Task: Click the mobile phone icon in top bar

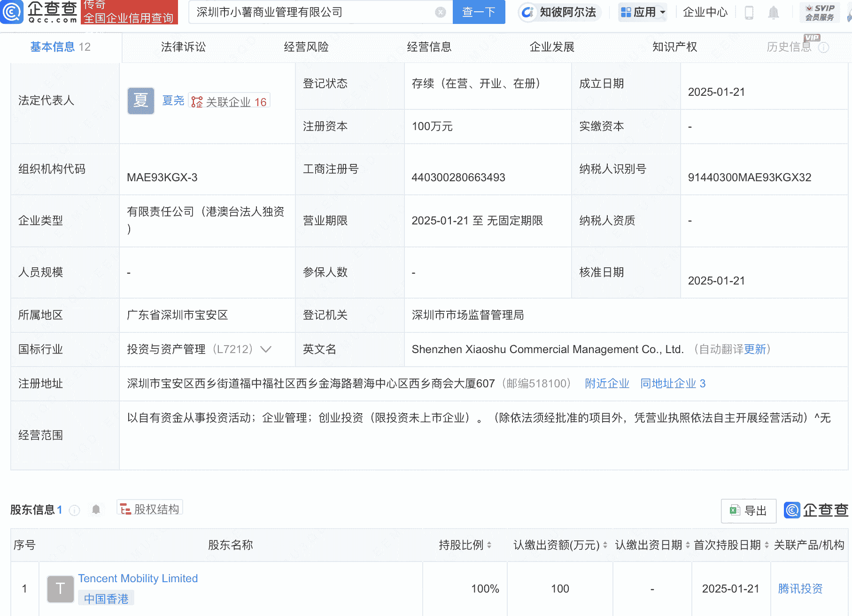Action: click(749, 12)
